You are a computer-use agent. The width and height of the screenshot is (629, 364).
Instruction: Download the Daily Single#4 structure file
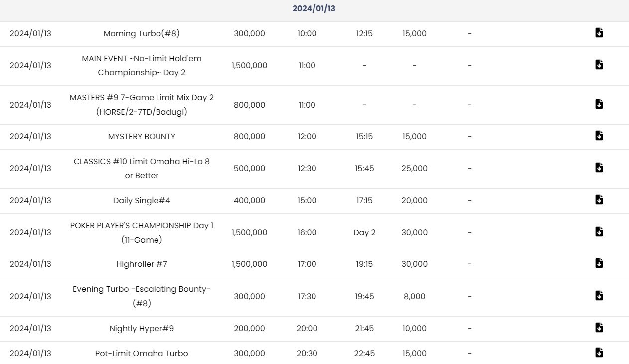point(599,200)
